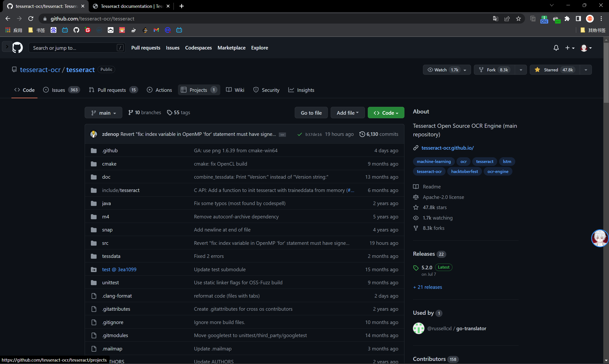Open the notifications bell

point(556,48)
